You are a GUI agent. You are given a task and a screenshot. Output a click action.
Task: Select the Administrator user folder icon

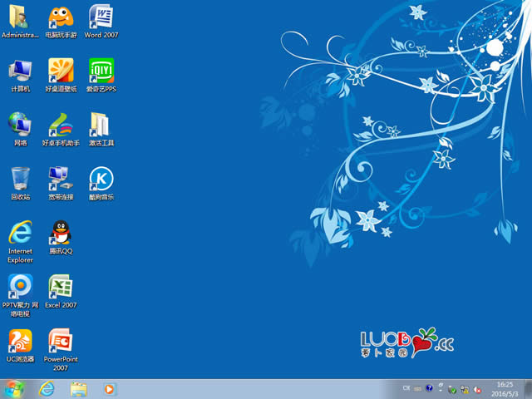tap(20, 17)
